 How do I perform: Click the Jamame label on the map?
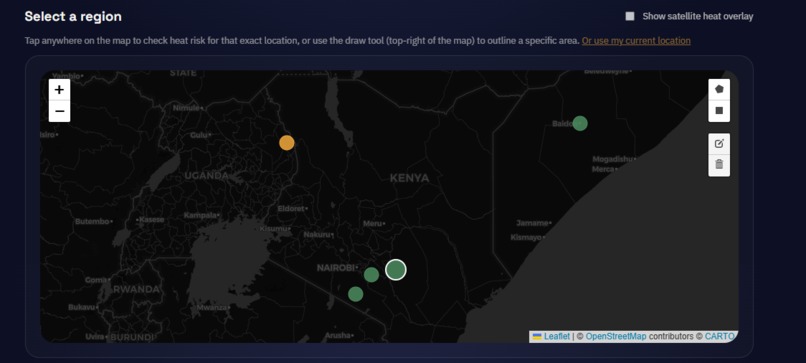[x=532, y=223]
